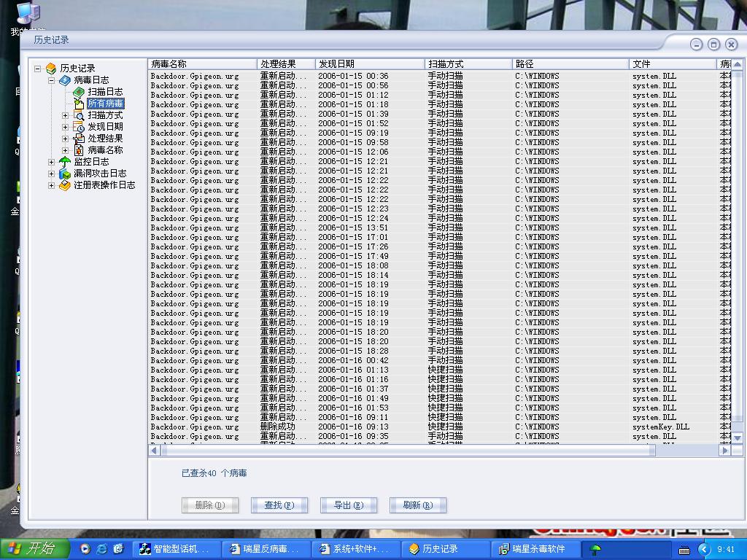Click the taskbar clock 9:41
747x560 pixels.
[726, 550]
